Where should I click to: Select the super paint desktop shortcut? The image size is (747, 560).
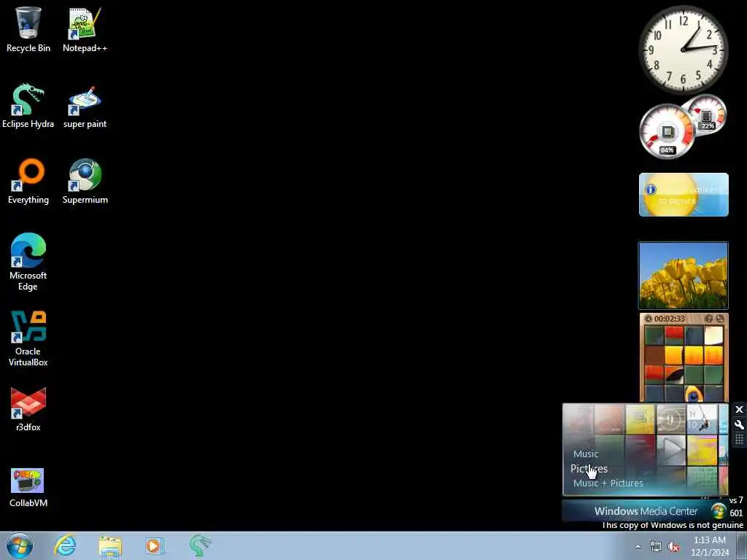(85, 106)
